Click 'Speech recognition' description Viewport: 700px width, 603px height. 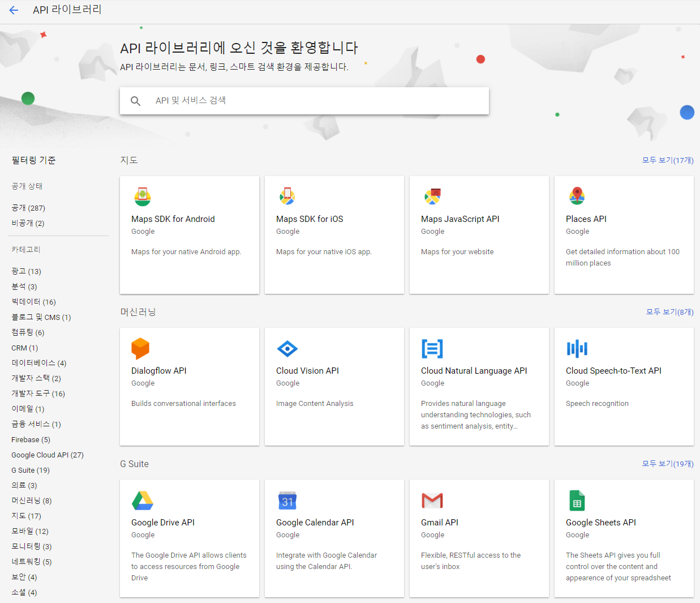point(597,404)
